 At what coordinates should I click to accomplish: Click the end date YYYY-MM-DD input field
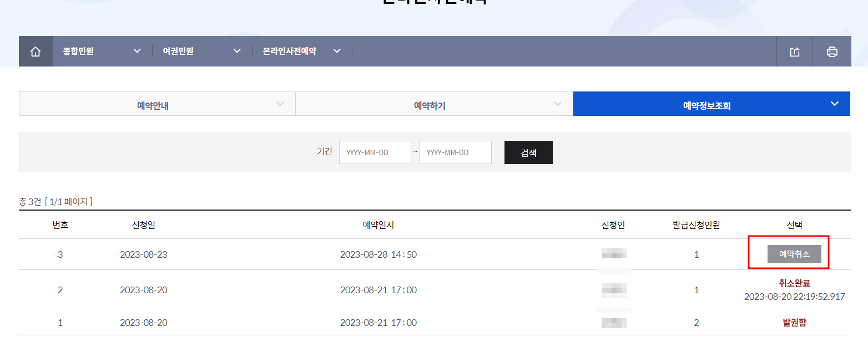(x=455, y=152)
